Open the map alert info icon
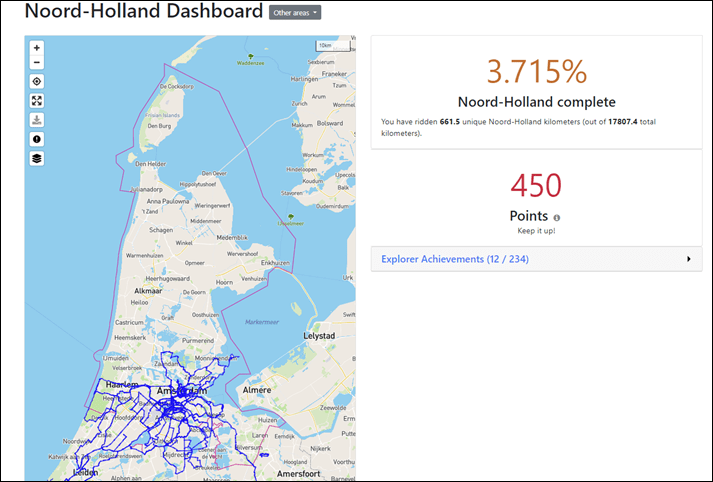Viewport: 713px width, 482px height. pos(37,139)
